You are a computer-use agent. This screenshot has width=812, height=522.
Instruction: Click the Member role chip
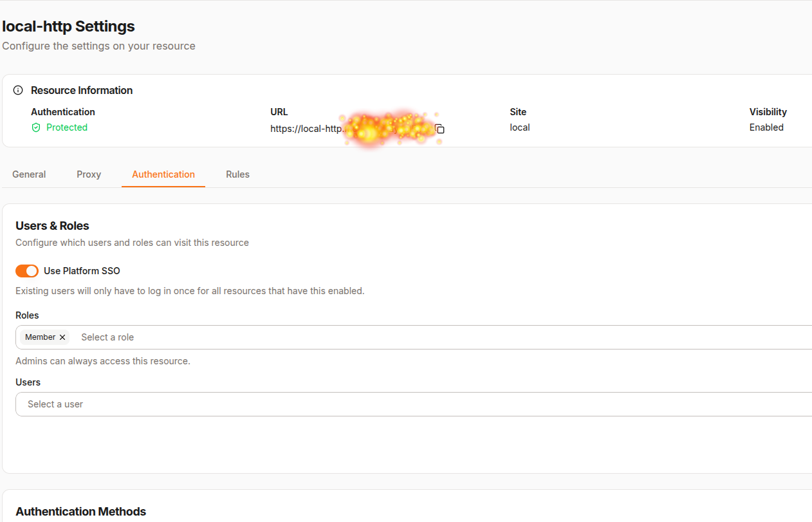(x=44, y=337)
